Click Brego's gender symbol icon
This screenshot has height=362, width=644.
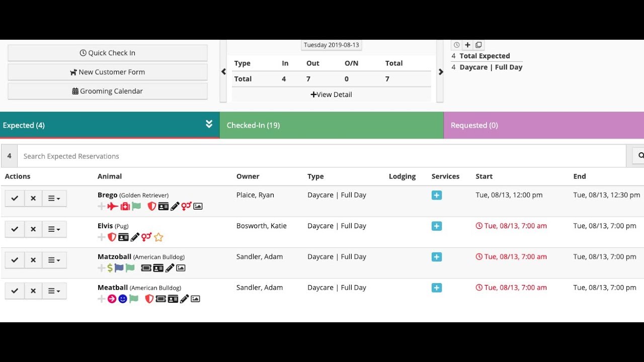(187, 206)
